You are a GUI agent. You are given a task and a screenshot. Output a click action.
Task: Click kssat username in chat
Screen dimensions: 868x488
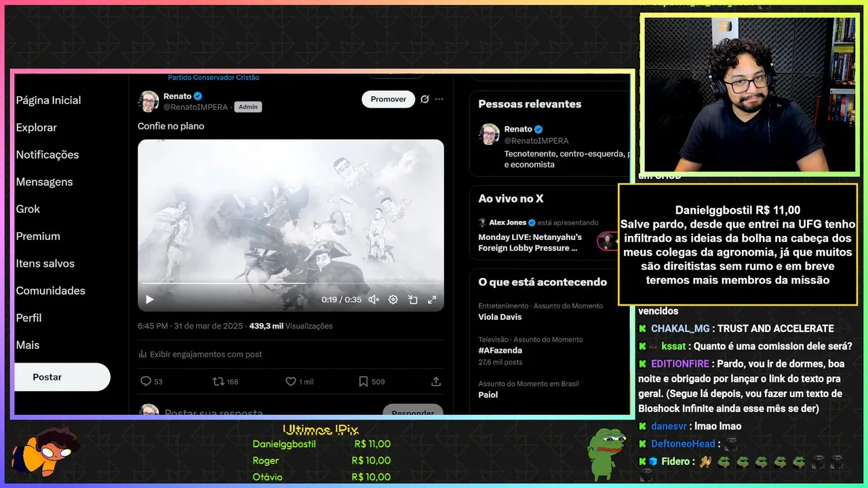(x=673, y=346)
